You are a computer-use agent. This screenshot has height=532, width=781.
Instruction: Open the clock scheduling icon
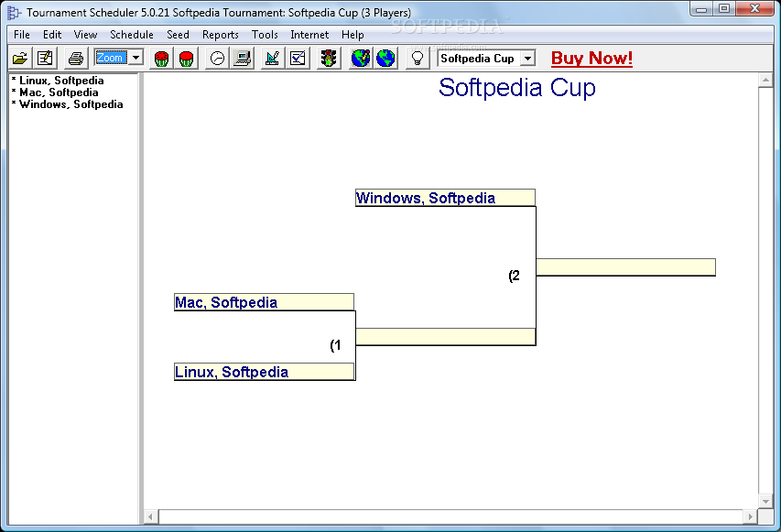(x=217, y=59)
